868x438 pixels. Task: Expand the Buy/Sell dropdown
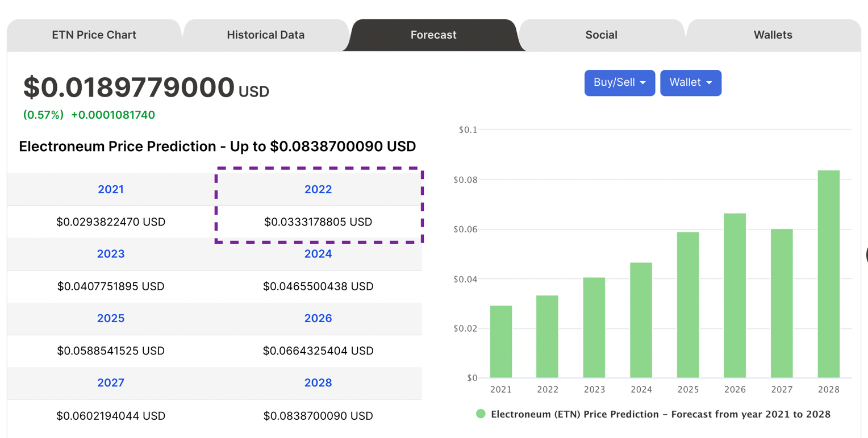pos(620,83)
